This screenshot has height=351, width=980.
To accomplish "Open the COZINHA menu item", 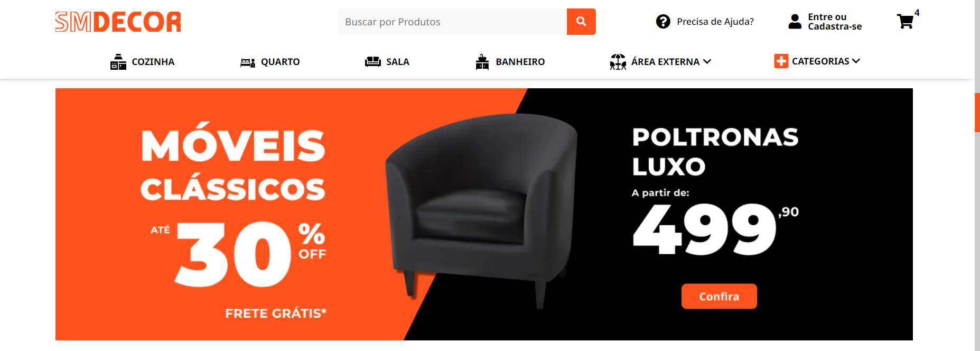I will coord(153,62).
